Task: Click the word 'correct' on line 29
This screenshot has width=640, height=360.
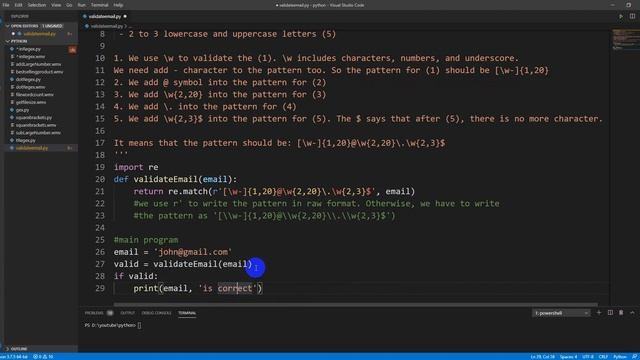Action: click(235, 288)
